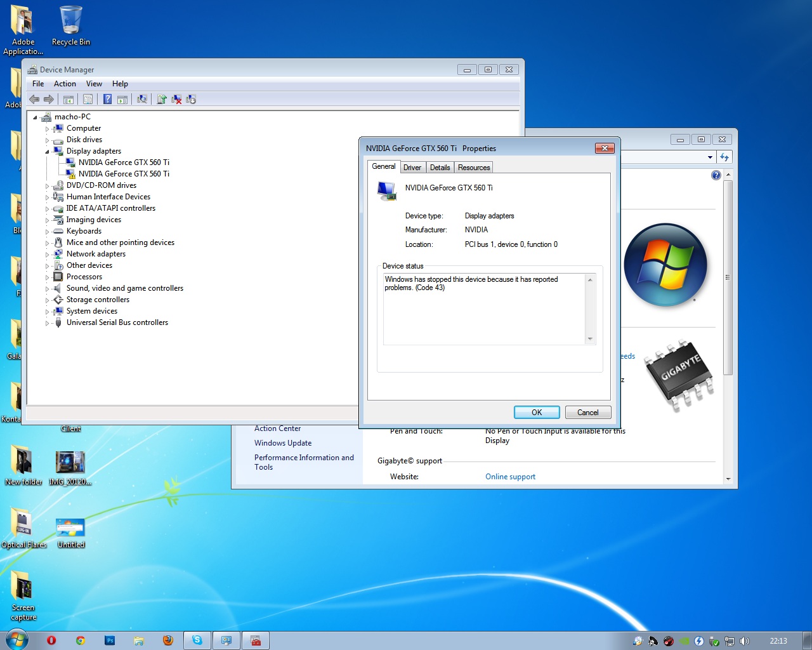This screenshot has width=812, height=650.
Task: Expand the Human Interface Devices node
Action: (47, 197)
